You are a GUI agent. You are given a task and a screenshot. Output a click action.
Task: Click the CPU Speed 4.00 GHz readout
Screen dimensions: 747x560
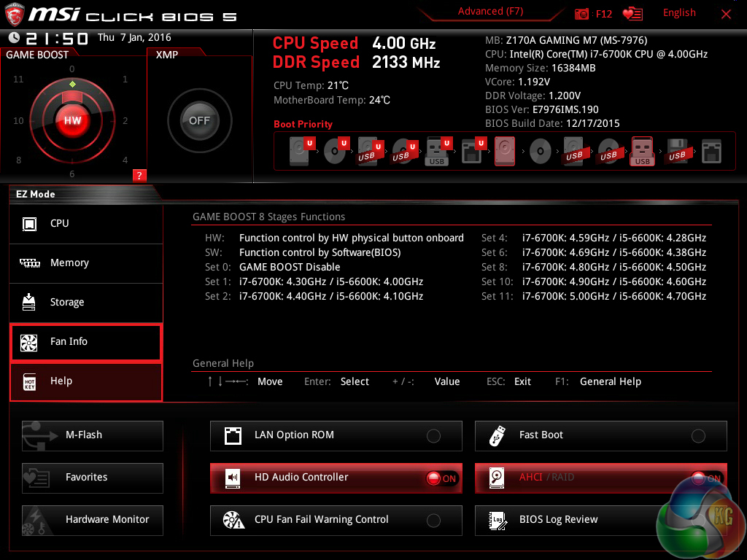[354, 43]
